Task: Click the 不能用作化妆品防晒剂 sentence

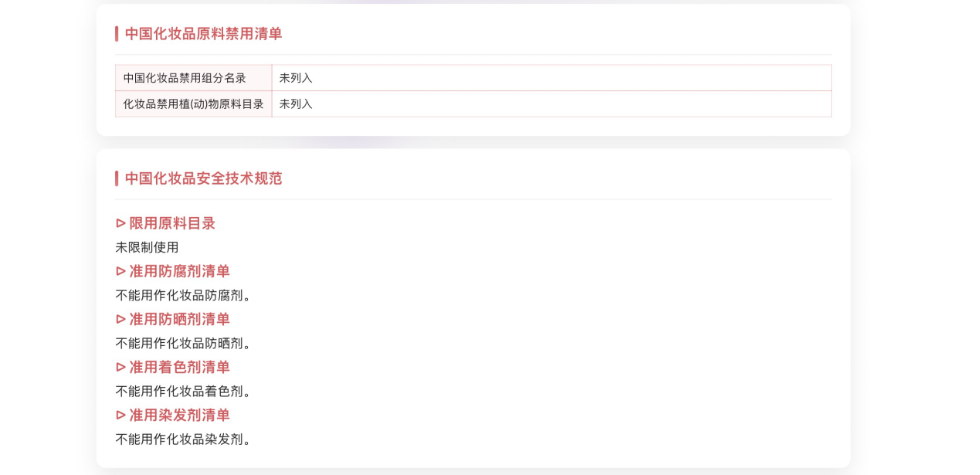Action: click(184, 343)
